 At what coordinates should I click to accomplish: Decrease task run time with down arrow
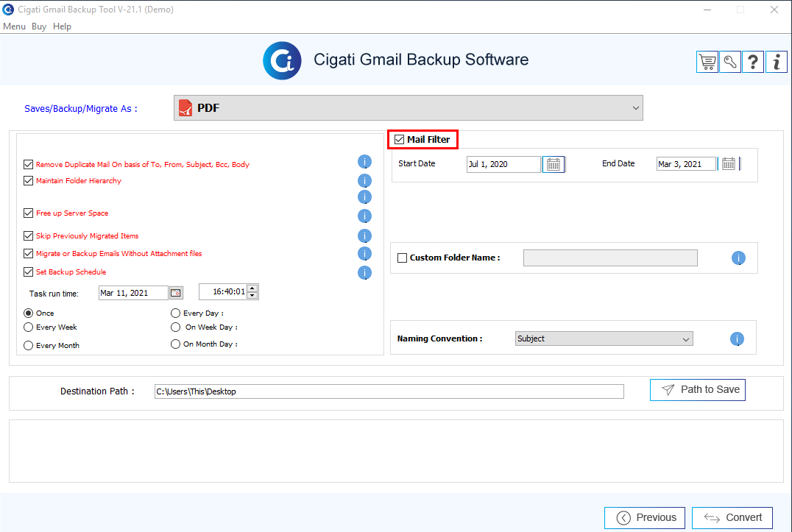(252, 295)
